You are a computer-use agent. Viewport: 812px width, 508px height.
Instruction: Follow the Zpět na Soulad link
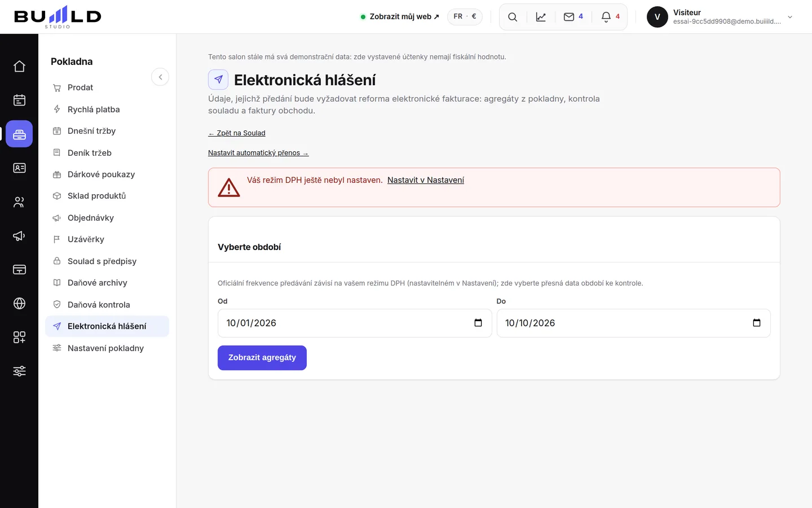point(237,133)
